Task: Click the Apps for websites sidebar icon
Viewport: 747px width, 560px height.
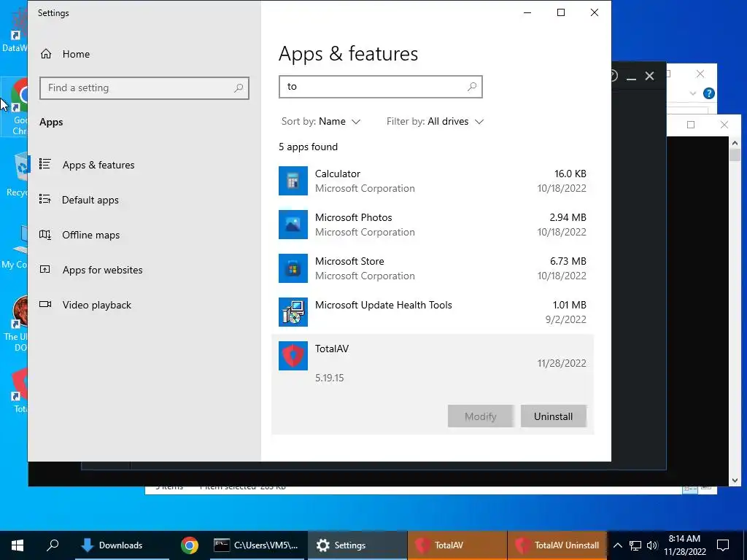Action: [x=45, y=270]
